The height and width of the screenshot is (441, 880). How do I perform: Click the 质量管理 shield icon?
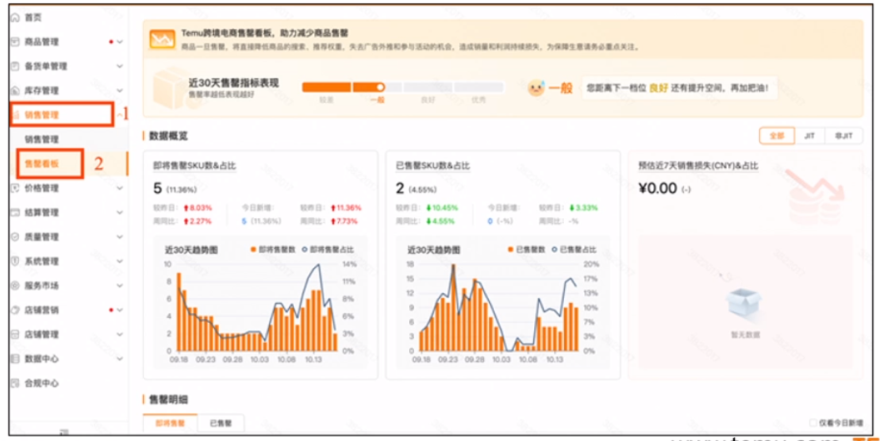coord(15,237)
